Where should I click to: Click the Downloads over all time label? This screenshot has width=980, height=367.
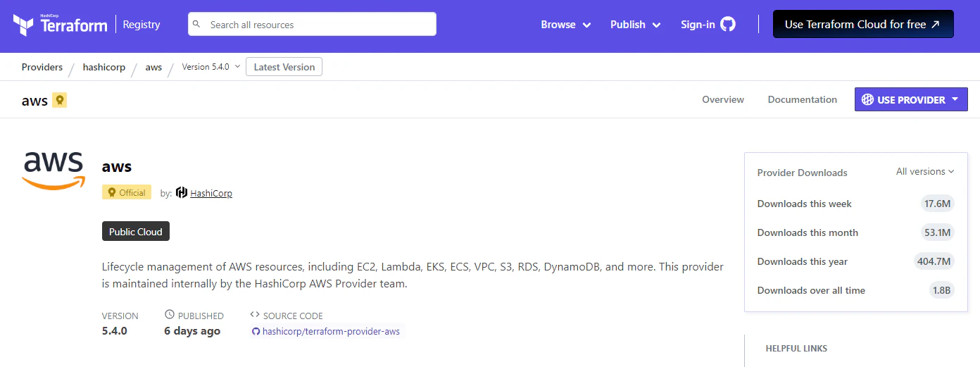(811, 290)
